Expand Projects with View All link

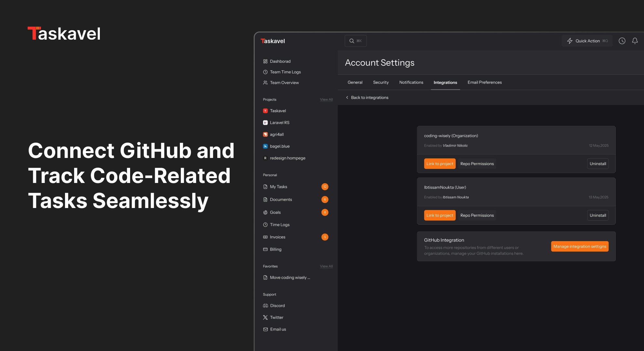click(326, 99)
